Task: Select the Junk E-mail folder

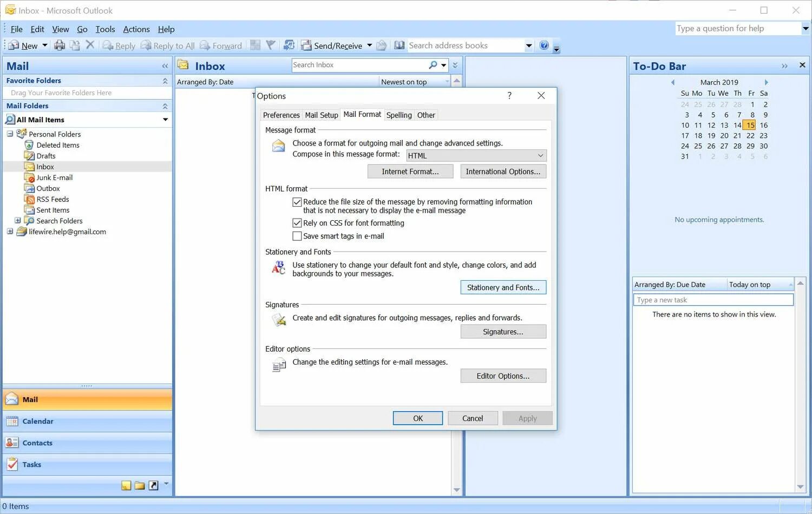Action: (54, 177)
